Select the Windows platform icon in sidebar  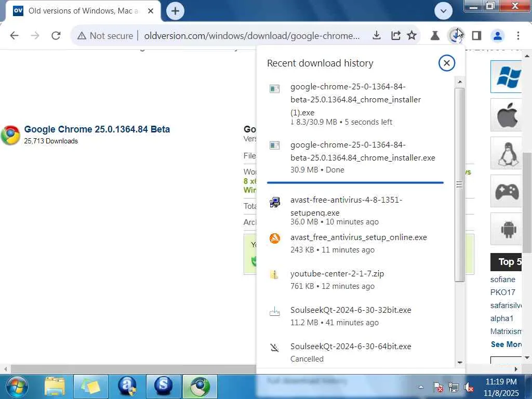(x=506, y=77)
